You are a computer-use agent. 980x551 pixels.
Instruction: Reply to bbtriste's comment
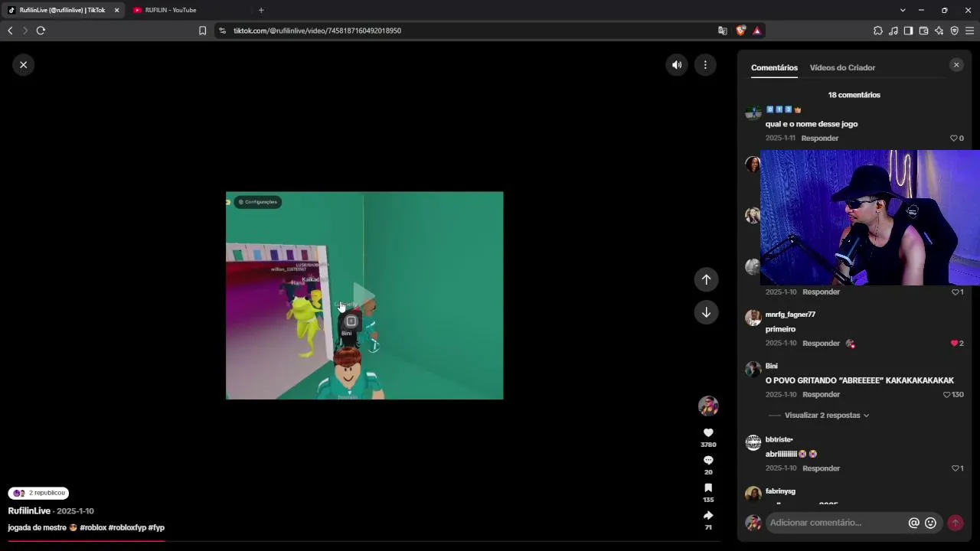(821, 468)
